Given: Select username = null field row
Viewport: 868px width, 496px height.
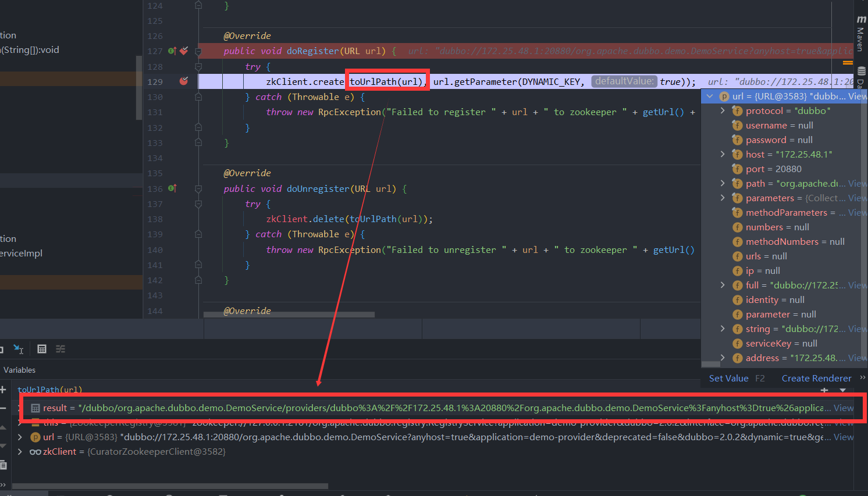Looking at the screenshot, I should pyautogui.click(x=784, y=125).
